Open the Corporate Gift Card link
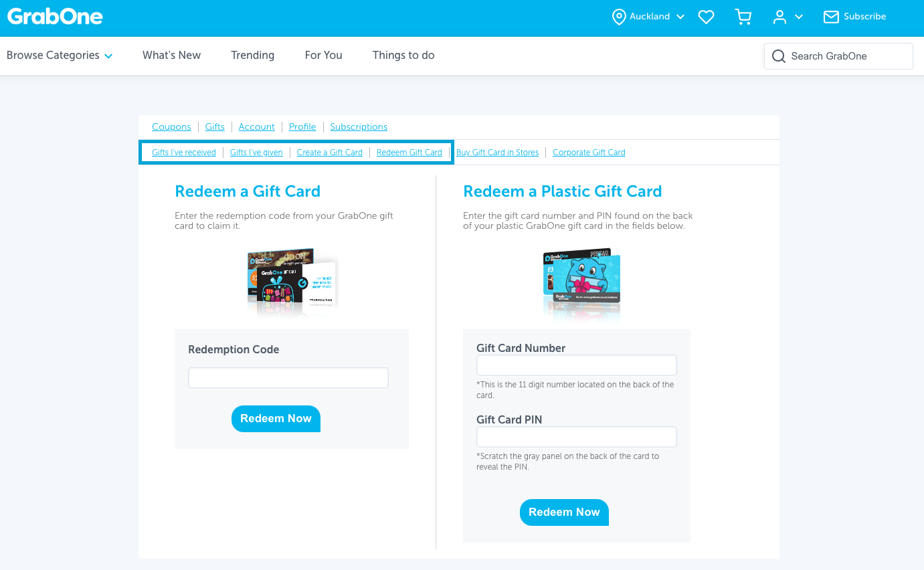 pyautogui.click(x=589, y=153)
